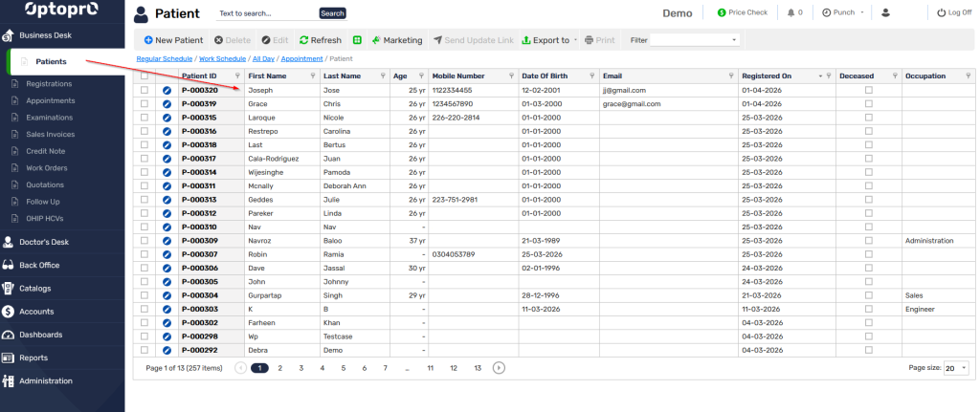Open the Punch dropdown menu
980x412 pixels.
[x=843, y=13]
